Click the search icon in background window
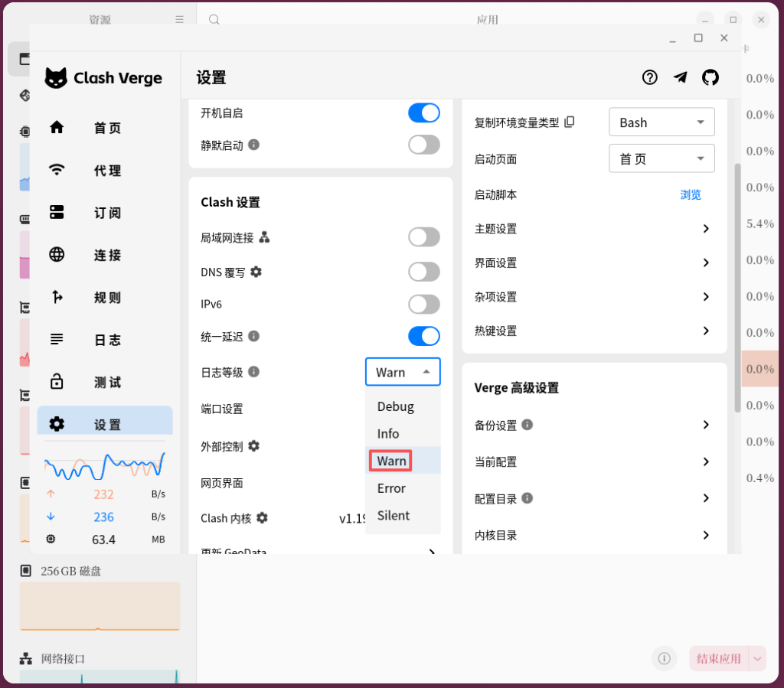Image resolution: width=784 pixels, height=688 pixels. [x=214, y=19]
